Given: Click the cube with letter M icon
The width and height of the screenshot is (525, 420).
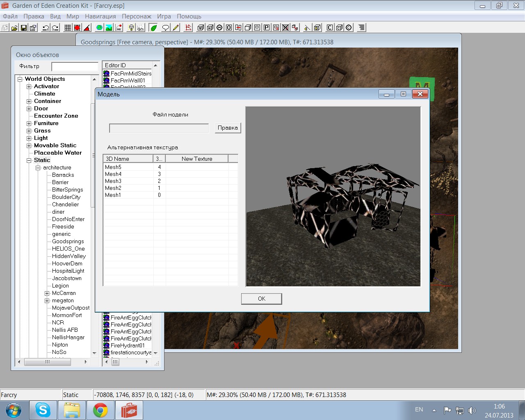Looking at the screenshot, I should (210, 27).
